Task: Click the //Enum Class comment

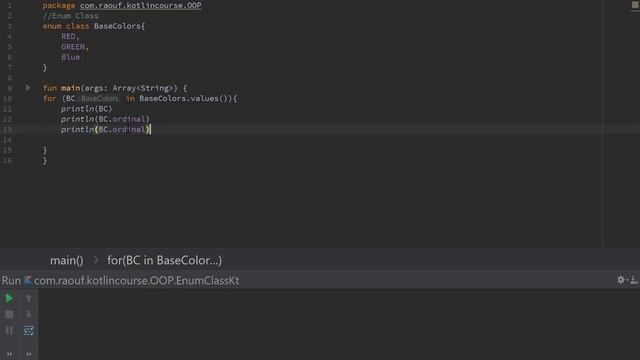Action: [x=71, y=16]
